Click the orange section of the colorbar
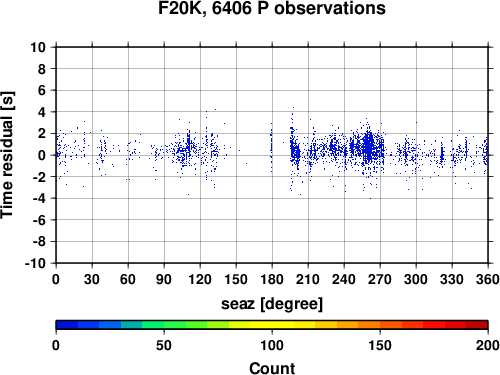Image resolution: width=500 pixels, height=375 pixels. (x=369, y=325)
